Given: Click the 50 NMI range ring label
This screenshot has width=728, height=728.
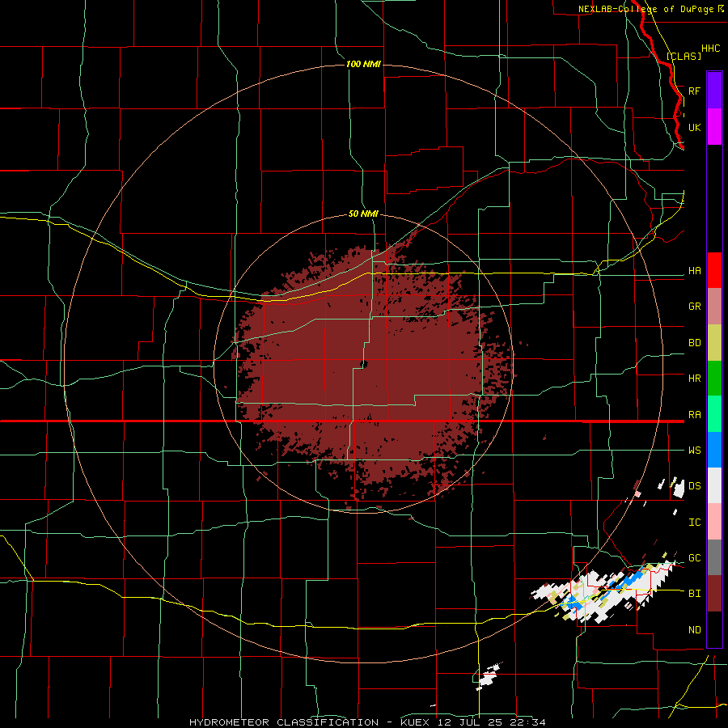Looking at the screenshot, I should pyautogui.click(x=363, y=214).
